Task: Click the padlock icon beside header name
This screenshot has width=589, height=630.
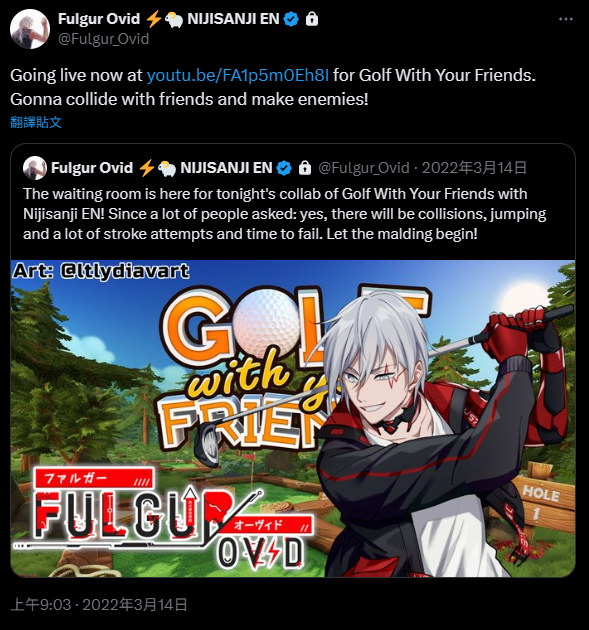Action: point(312,19)
